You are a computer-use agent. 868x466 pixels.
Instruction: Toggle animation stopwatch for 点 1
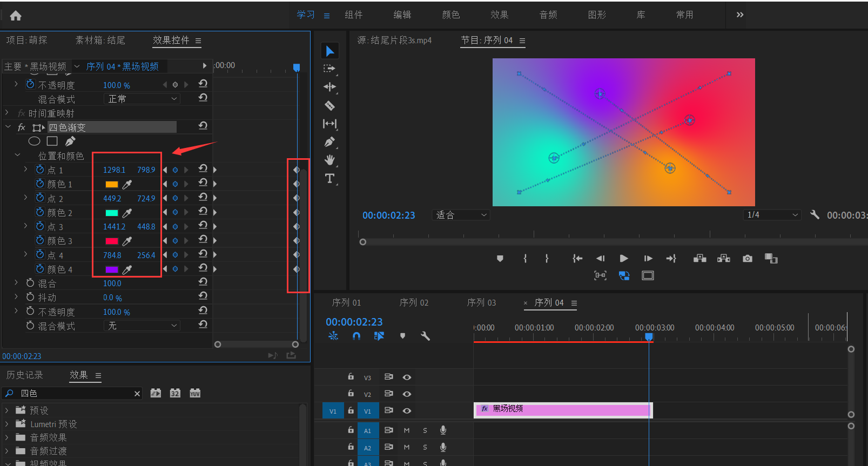tap(40, 170)
